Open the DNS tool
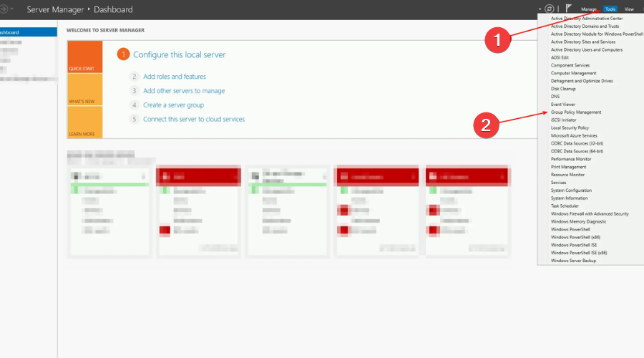 (x=555, y=97)
